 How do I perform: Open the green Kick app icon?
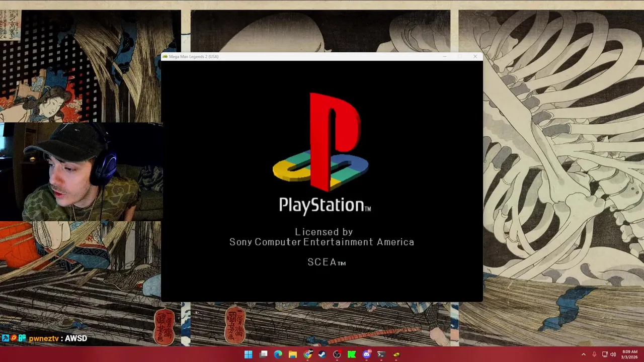[x=352, y=354]
